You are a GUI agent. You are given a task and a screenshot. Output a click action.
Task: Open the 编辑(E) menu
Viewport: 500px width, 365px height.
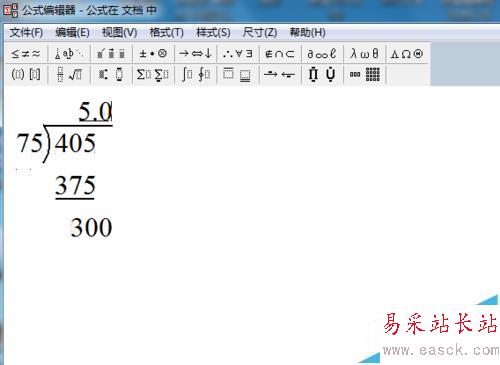[x=72, y=33]
